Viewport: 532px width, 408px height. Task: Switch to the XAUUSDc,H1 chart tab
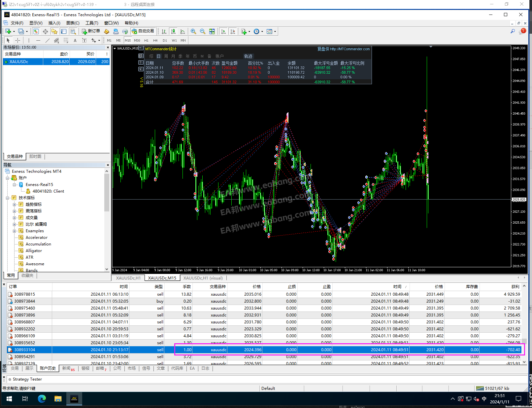[x=128, y=278]
